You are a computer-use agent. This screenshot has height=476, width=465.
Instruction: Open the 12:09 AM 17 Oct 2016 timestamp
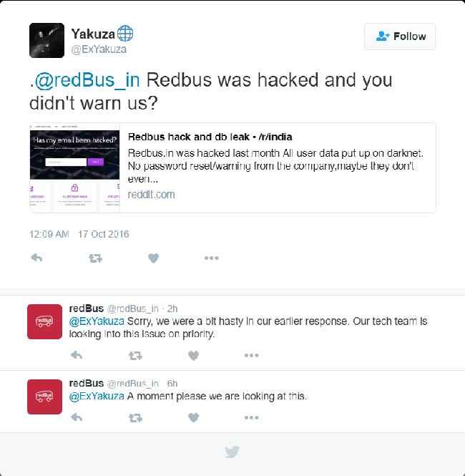(79, 234)
